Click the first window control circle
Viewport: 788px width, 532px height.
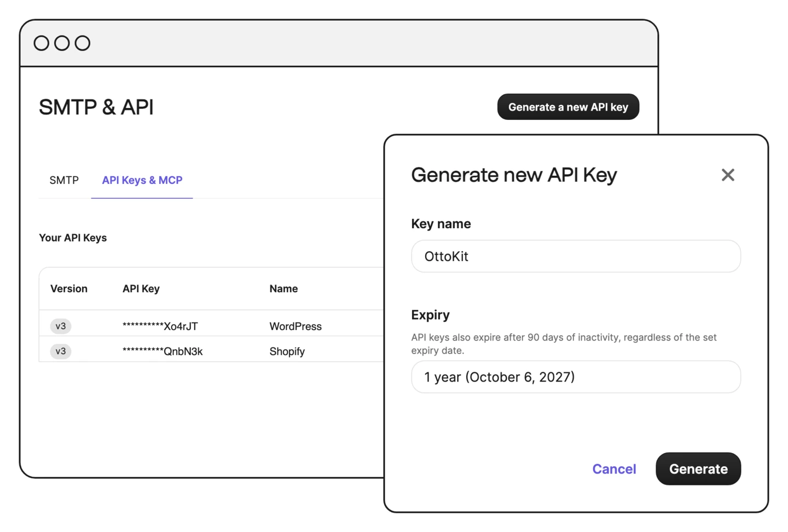click(x=42, y=43)
